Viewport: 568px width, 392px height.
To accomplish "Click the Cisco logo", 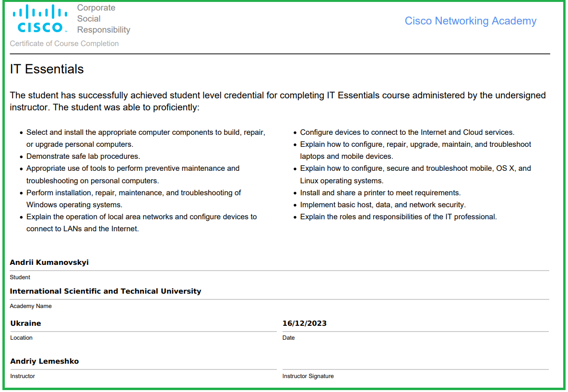I will point(40,19).
